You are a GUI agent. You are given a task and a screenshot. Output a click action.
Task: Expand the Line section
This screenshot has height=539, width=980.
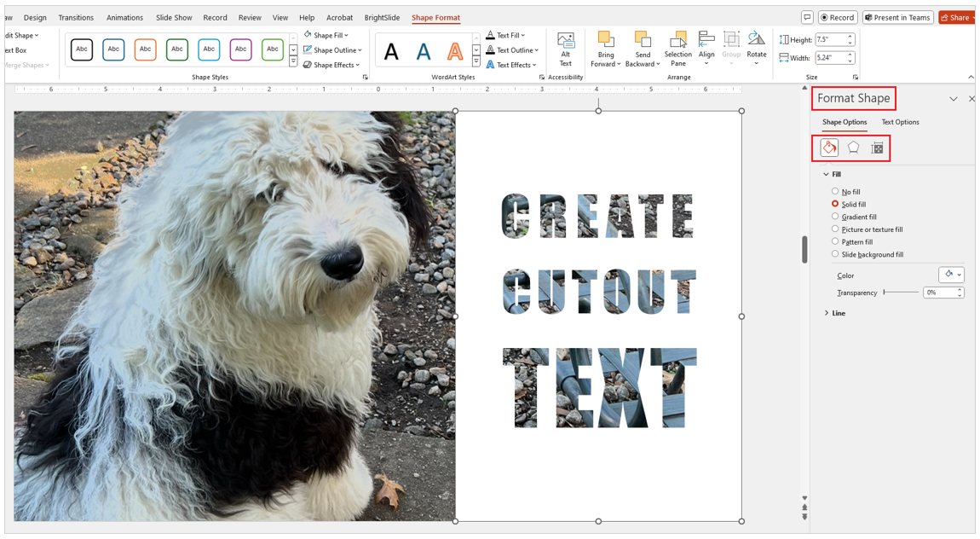(x=834, y=313)
